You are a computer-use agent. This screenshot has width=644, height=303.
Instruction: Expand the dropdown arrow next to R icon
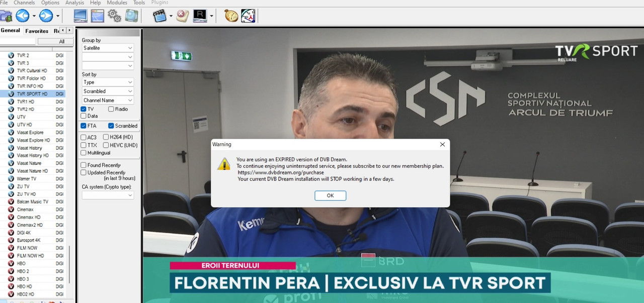point(211,16)
